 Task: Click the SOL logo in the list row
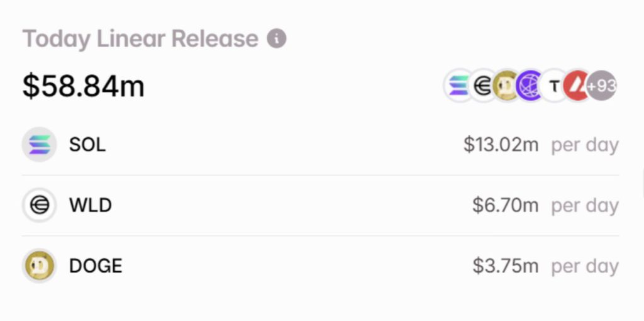39,145
